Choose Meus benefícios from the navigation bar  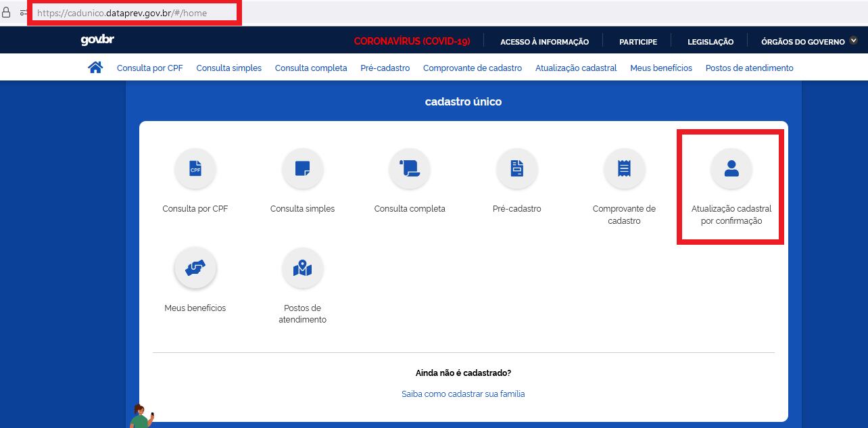(x=660, y=68)
